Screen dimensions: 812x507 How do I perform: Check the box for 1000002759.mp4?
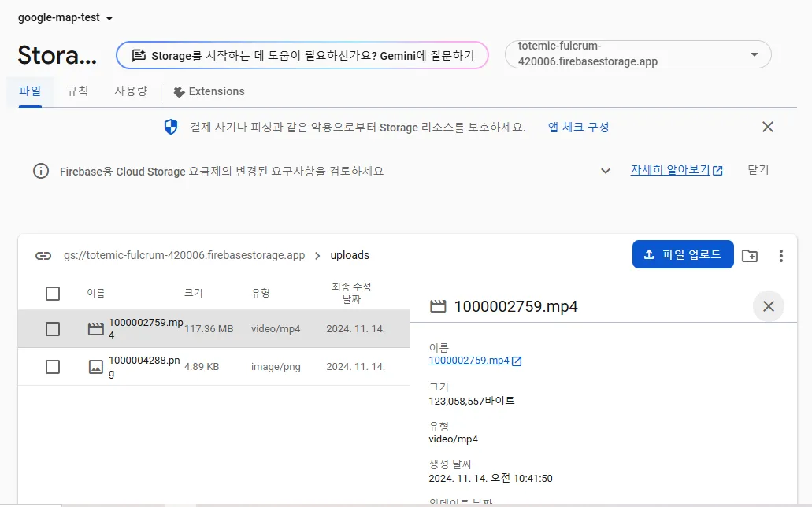[53, 329]
